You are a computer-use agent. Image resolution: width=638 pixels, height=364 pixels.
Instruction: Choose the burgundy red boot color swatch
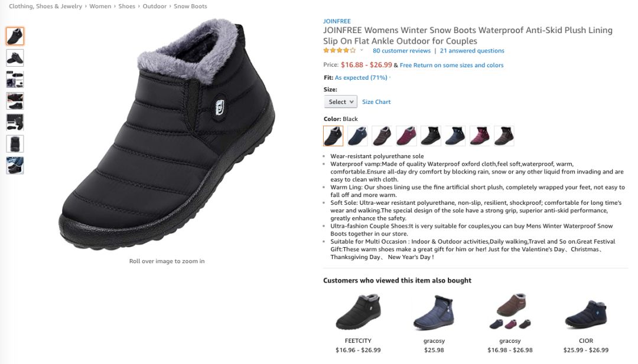(406, 136)
